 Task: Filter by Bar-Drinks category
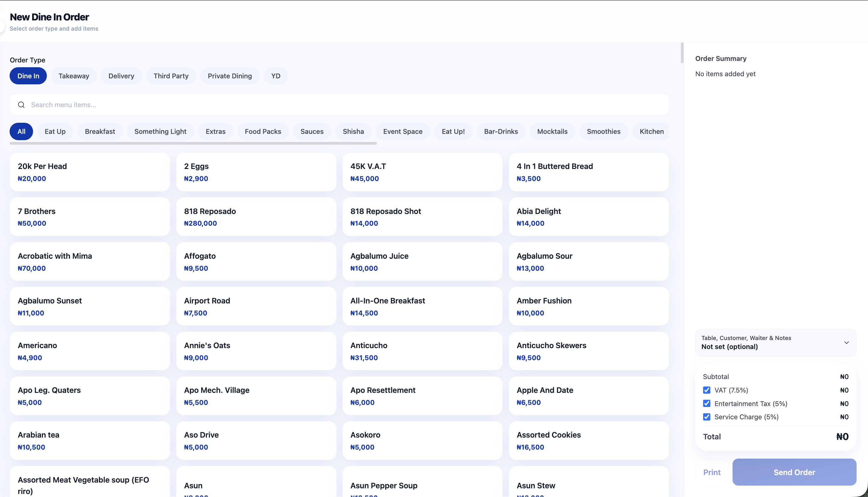pyautogui.click(x=501, y=131)
